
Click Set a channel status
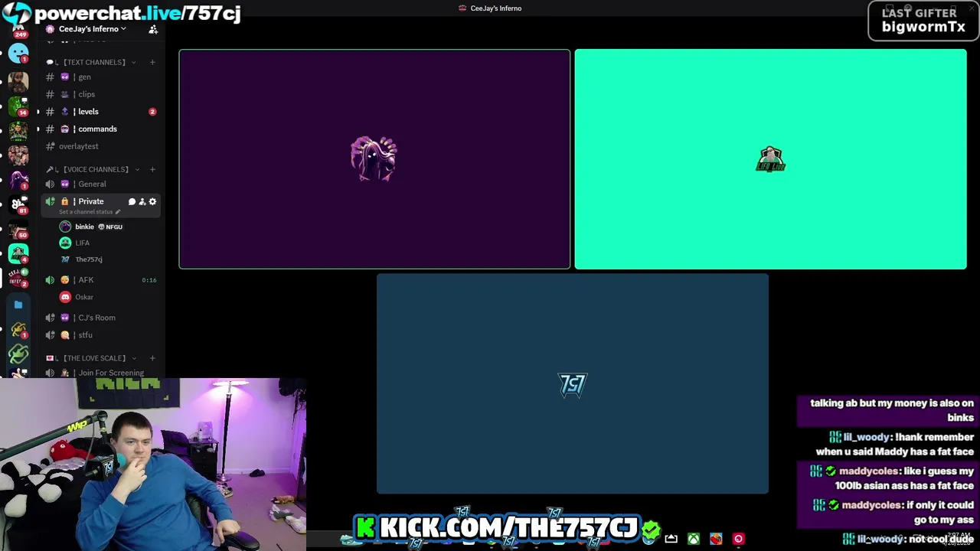[89, 212]
